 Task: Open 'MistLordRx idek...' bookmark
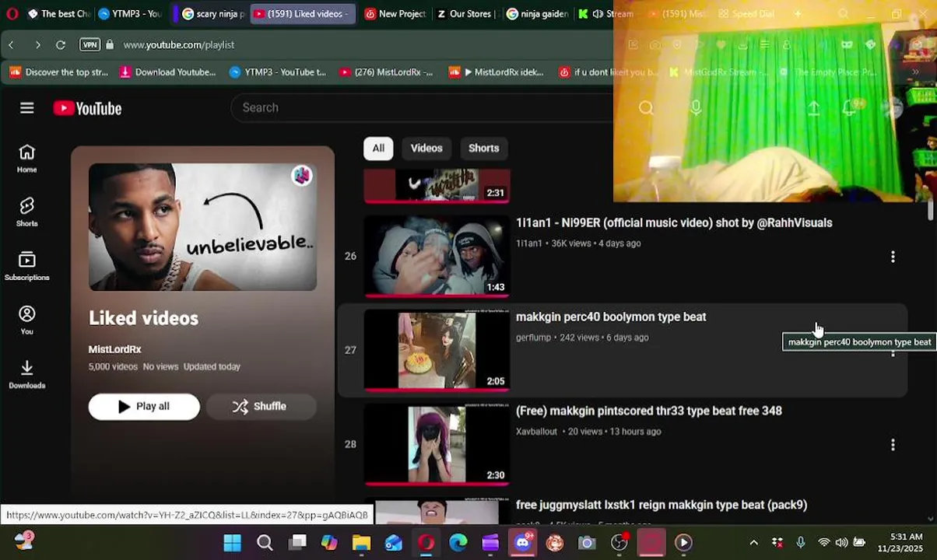[497, 72]
